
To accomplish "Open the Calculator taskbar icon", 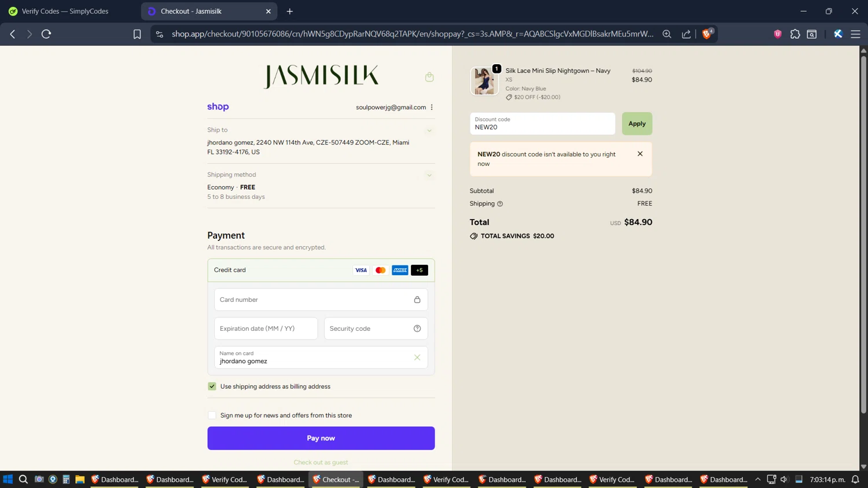I will point(66,479).
